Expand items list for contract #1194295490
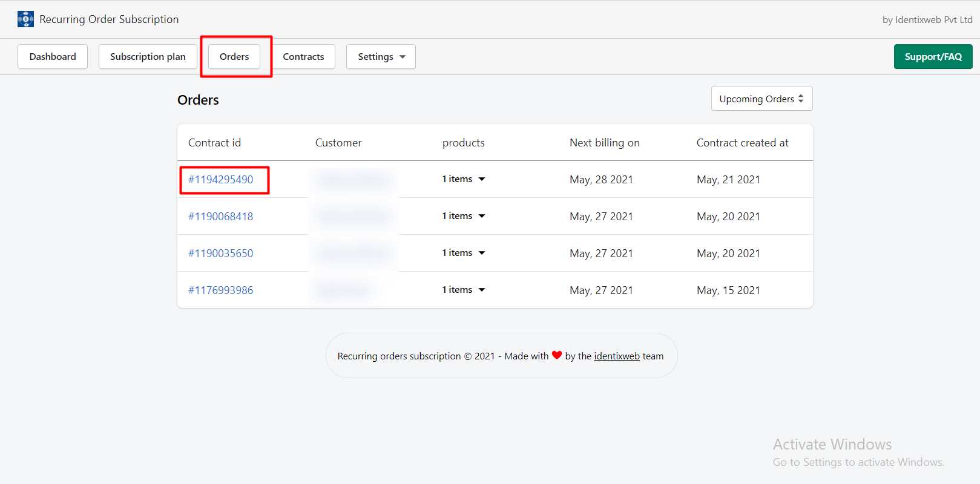Image resolution: width=980 pixels, height=484 pixels. pos(464,179)
